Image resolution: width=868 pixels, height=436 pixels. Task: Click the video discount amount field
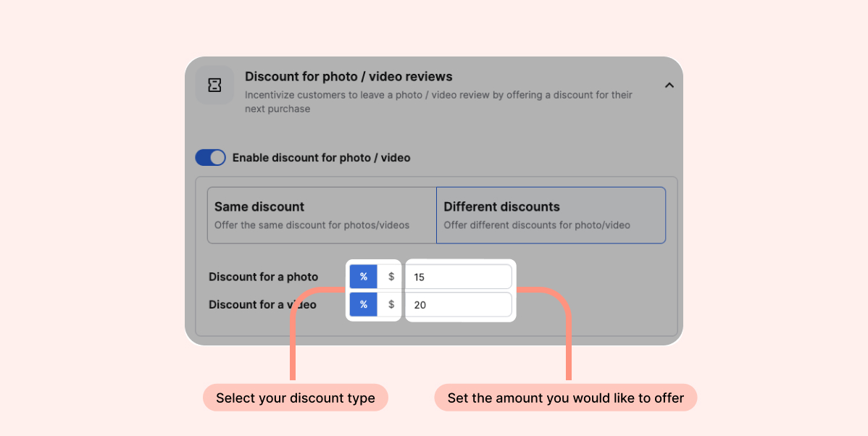[458, 305]
